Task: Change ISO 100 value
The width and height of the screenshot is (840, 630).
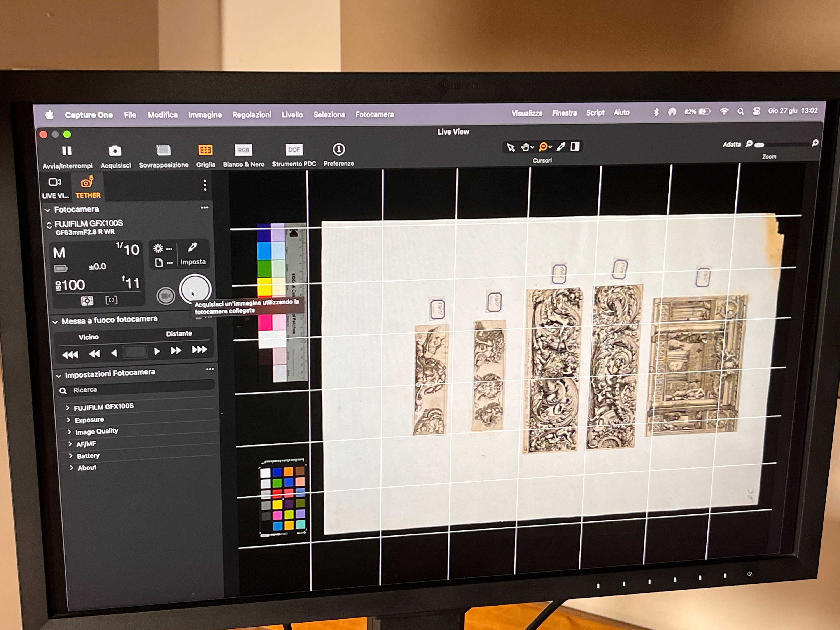Action: pos(70,285)
